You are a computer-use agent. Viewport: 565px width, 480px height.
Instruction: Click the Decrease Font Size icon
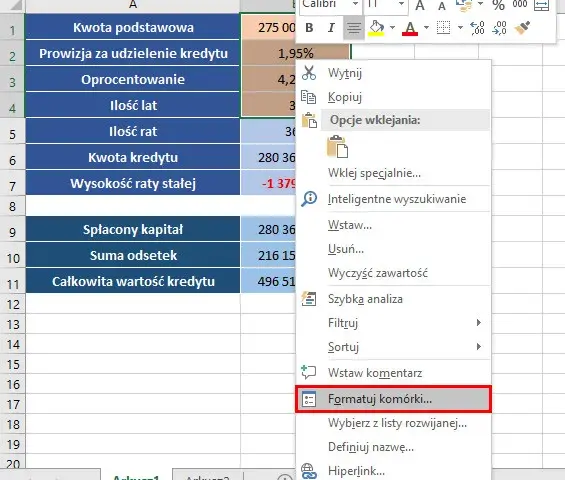442,5
